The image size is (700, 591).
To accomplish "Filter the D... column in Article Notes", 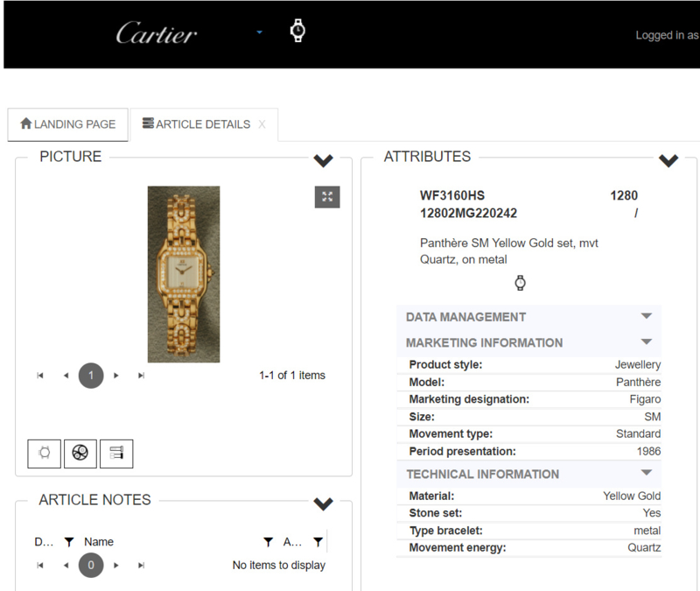I will click(69, 542).
